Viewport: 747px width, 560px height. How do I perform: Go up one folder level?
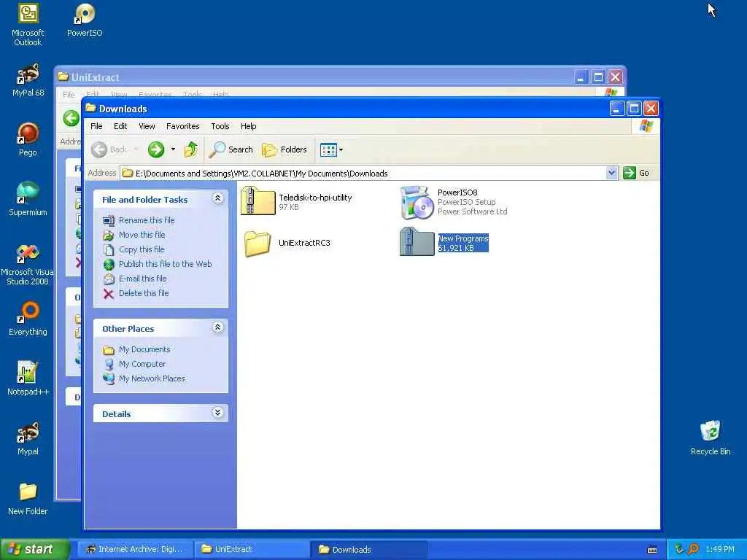click(191, 149)
